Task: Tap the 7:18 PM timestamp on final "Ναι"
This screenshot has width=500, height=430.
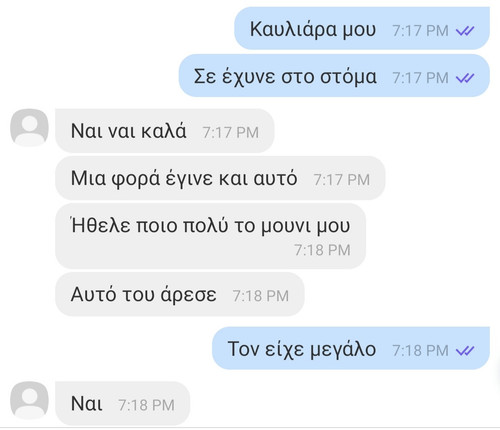Action: [146, 405]
